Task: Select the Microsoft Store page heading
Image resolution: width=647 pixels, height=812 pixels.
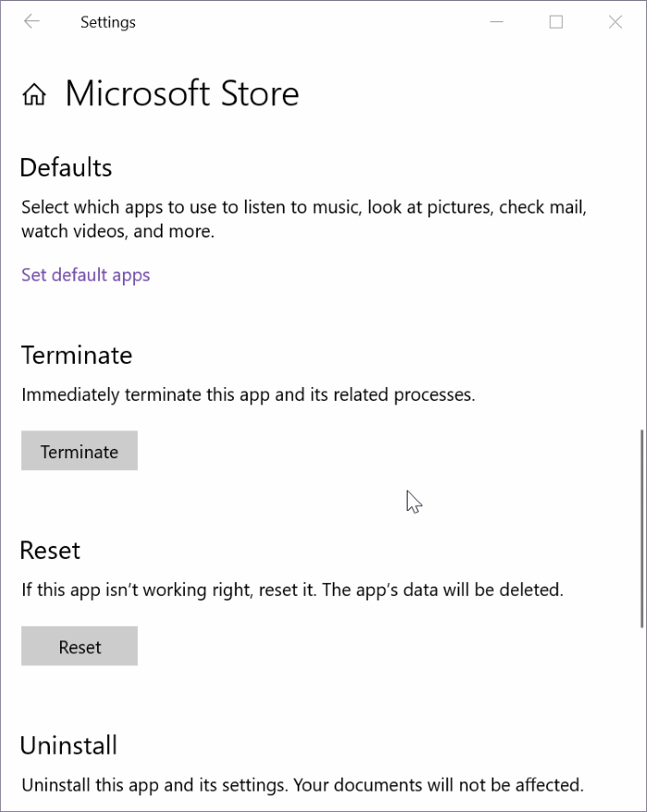Action: pyautogui.click(x=181, y=93)
